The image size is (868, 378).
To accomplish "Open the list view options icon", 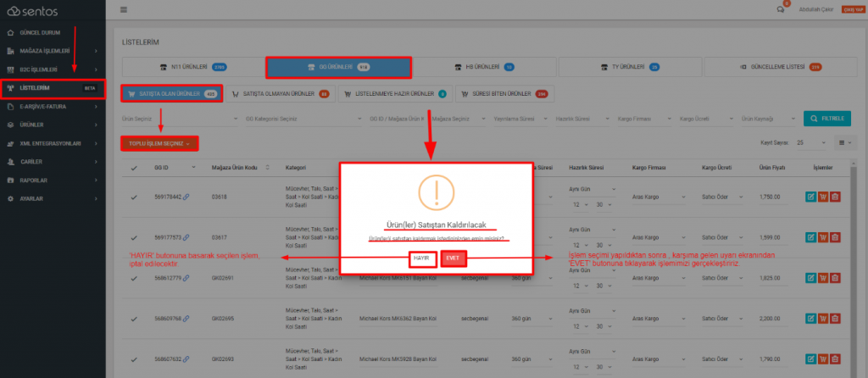I will [x=845, y=143].
